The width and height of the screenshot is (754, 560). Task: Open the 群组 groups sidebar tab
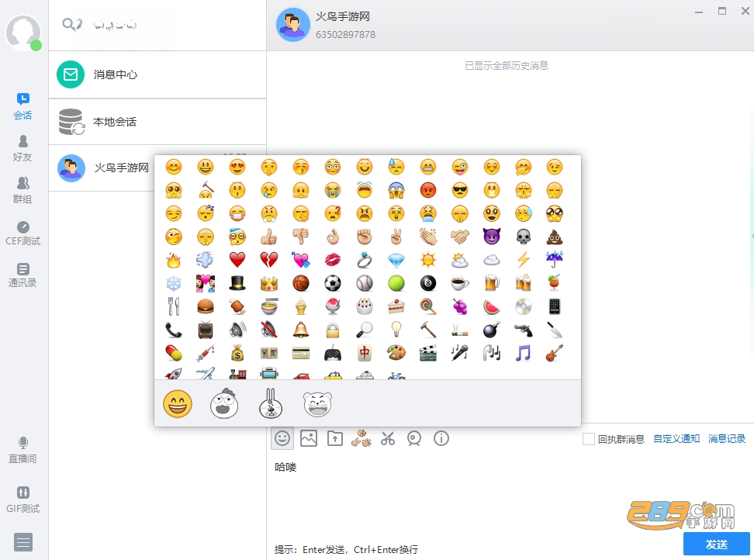coord(22,190)
